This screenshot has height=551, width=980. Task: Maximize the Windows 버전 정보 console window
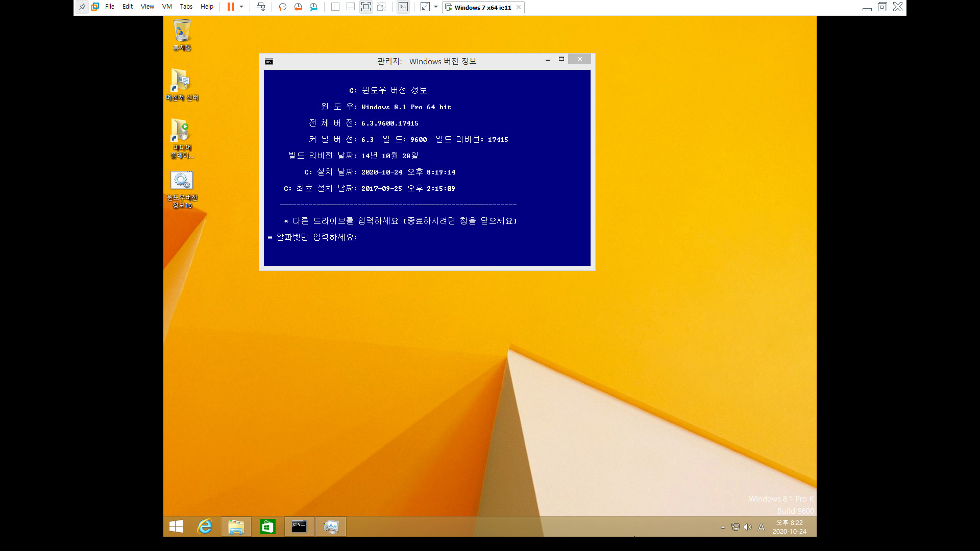point(561,59)
